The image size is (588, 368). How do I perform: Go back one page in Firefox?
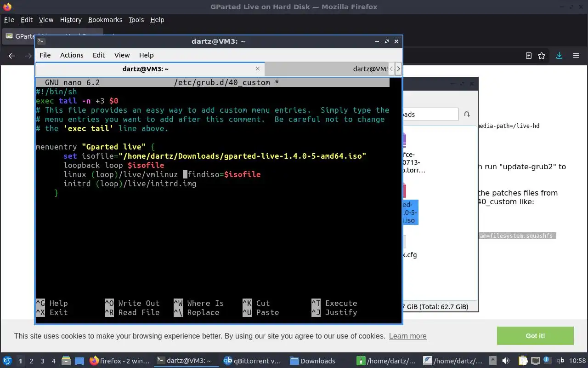point(12,56)
